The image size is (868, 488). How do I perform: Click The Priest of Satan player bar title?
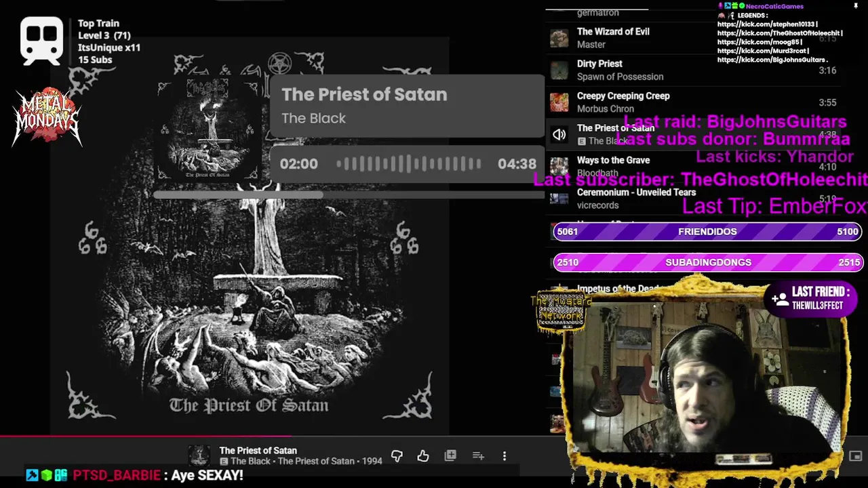pyautogui.click(x=258, y=451)
